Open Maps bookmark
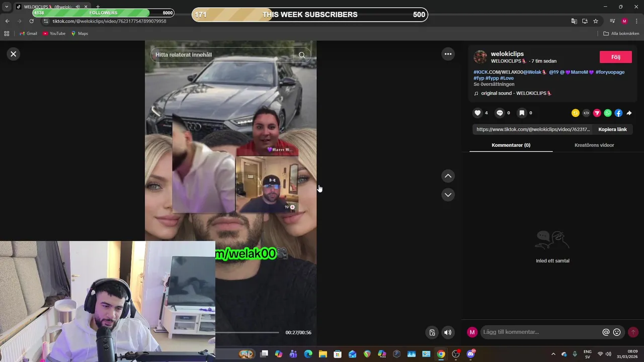The height and width of the screenshot is (362, 644). click(x=79, y=34)
